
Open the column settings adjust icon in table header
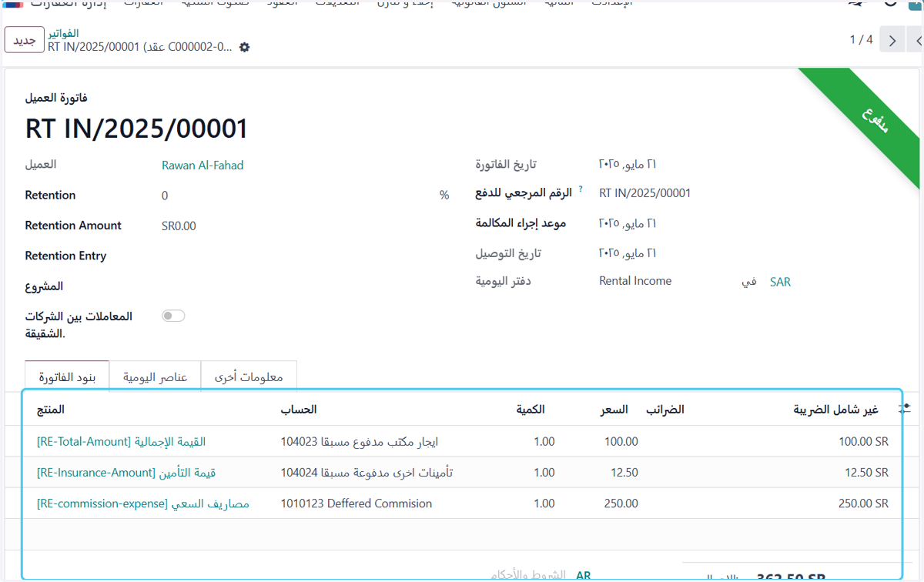pos(905,410)
